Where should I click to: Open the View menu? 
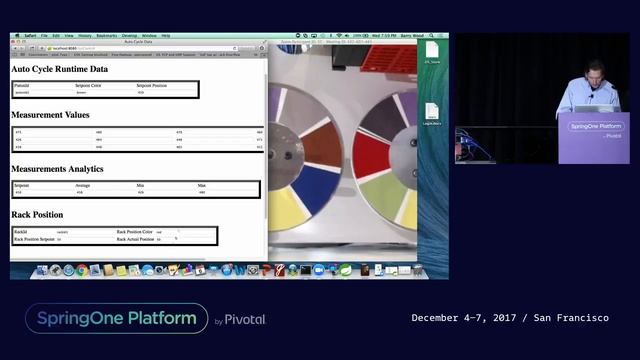69,36
